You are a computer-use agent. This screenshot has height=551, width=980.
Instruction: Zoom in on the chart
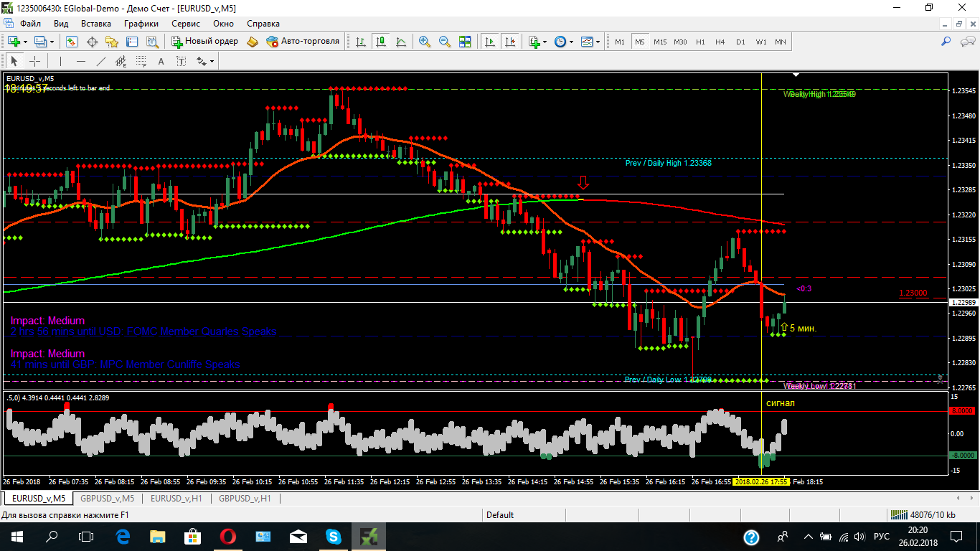(425, 42)
